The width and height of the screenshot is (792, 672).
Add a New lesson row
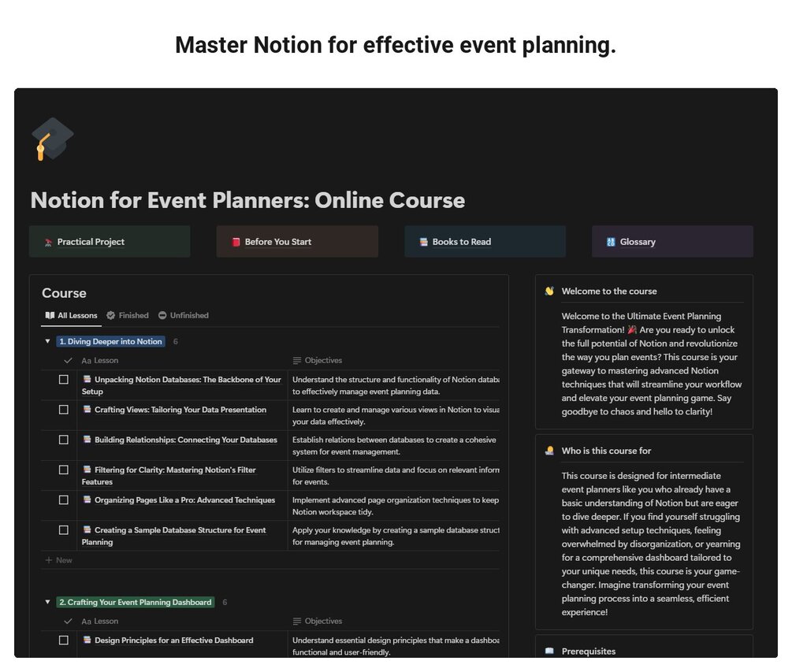[x=58, y=560]
